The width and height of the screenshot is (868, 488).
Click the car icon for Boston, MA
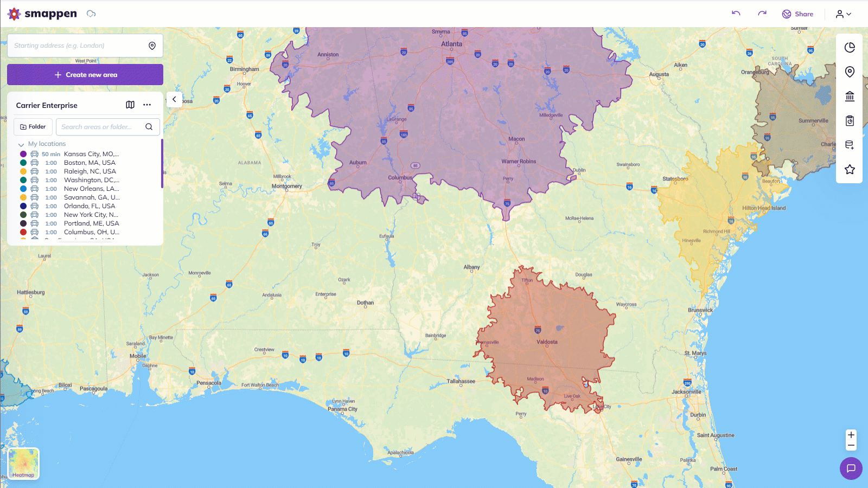point(35,163)
